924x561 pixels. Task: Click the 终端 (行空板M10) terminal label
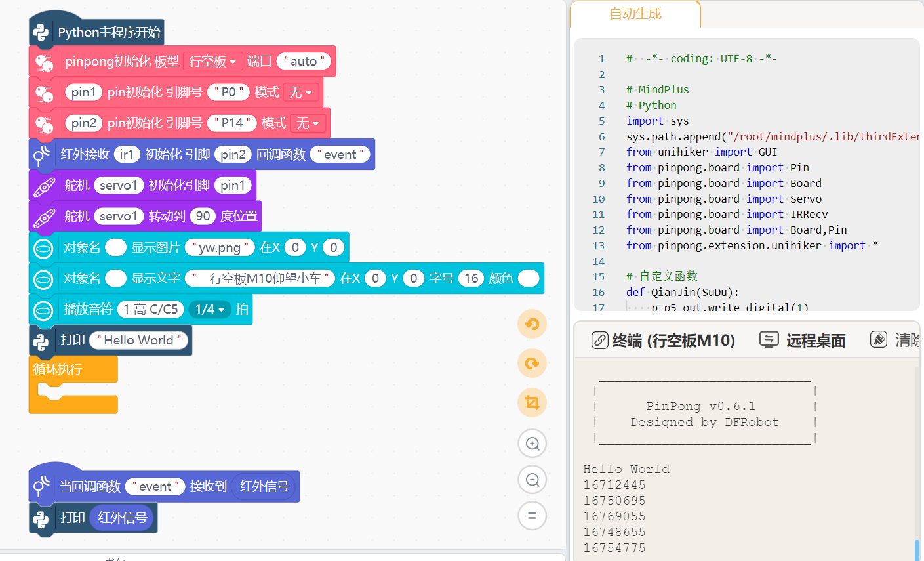(x=673, y=341)
